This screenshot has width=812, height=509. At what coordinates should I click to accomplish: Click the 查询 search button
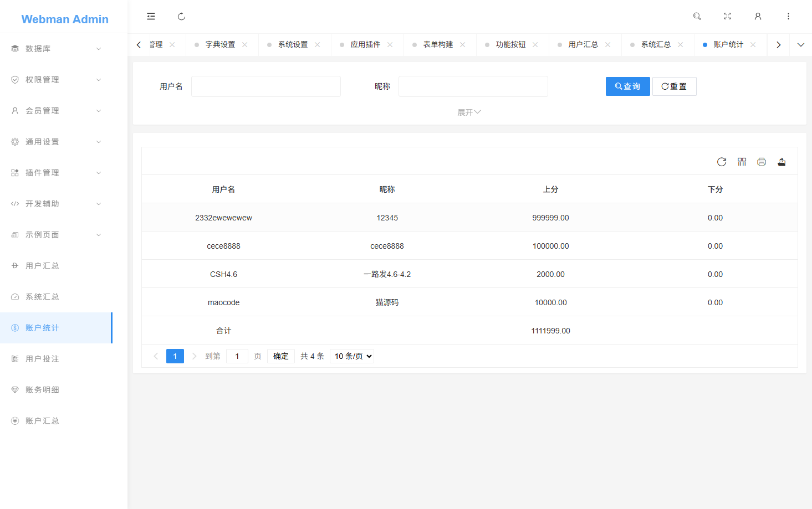627,86
